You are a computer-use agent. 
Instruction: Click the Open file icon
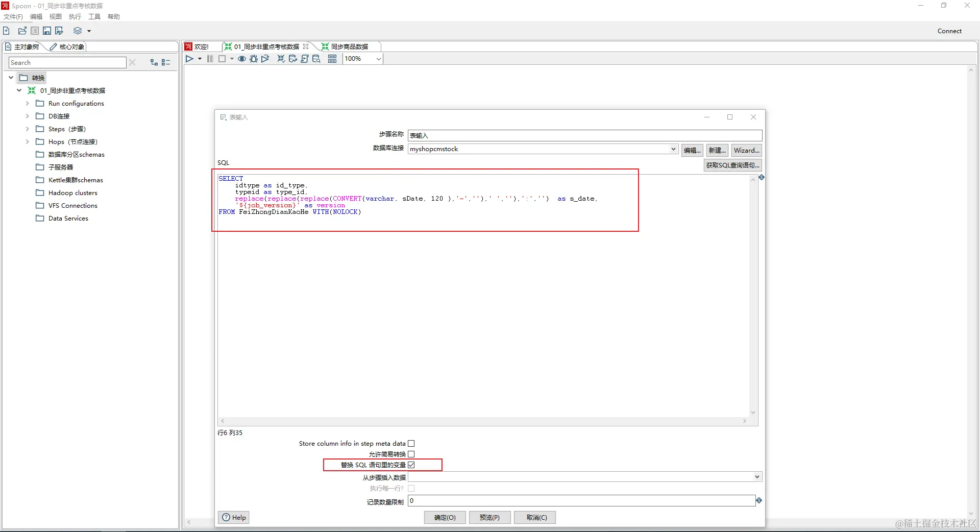(22, 31)
